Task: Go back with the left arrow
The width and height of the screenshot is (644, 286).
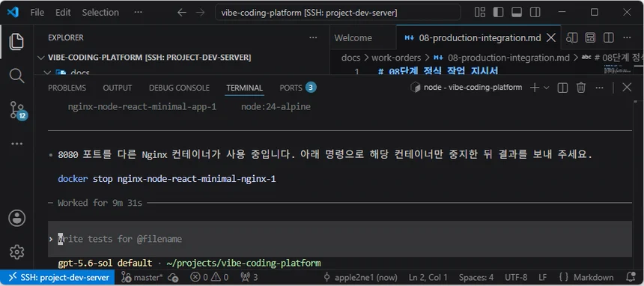Action: coord(182,12)
